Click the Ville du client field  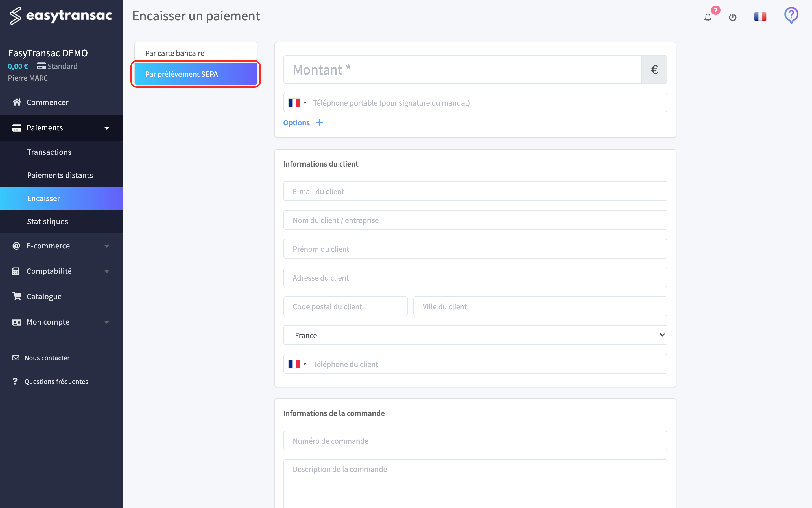pyautogui.click(x=540, y=306)
